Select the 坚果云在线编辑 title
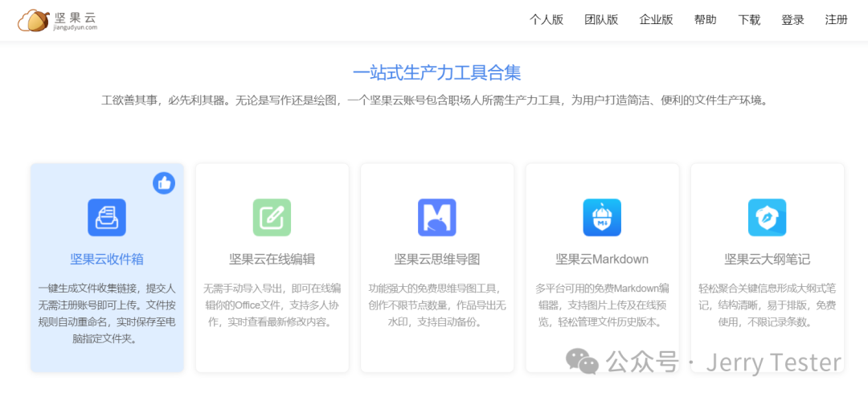This screenshot has width=868, height=397. (272, 259)
